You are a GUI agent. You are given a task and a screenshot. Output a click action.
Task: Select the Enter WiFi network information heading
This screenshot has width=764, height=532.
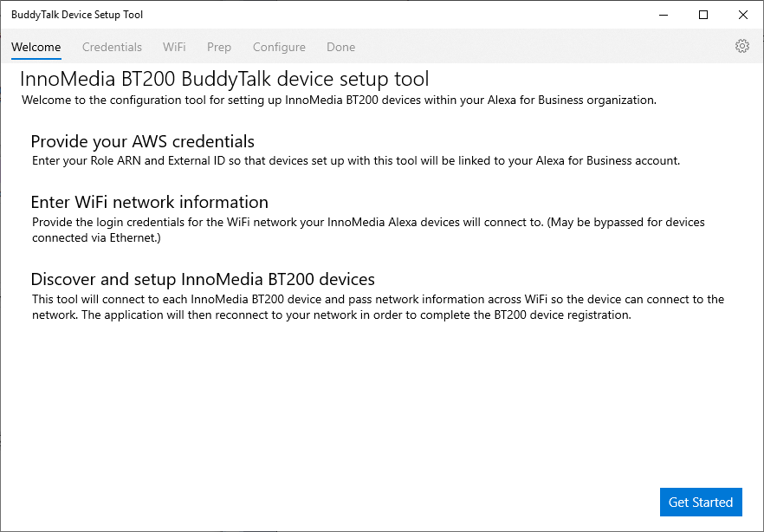click(x=150, y=202)
